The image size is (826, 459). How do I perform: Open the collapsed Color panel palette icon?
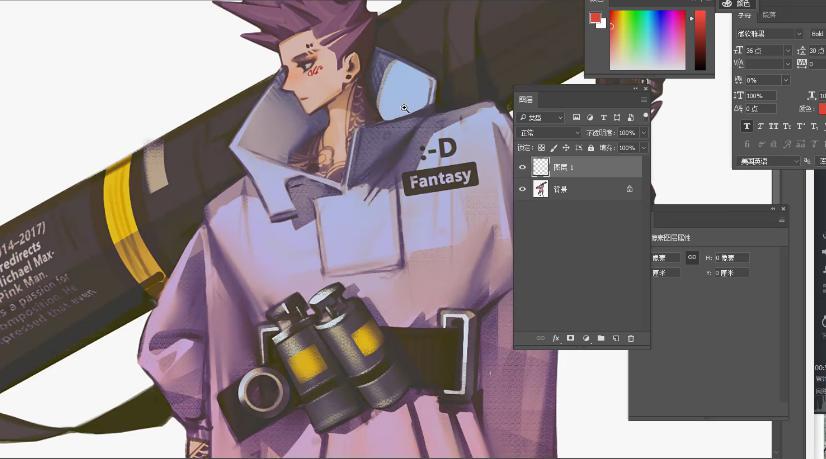pyautogui.click(x=727, y=3)
